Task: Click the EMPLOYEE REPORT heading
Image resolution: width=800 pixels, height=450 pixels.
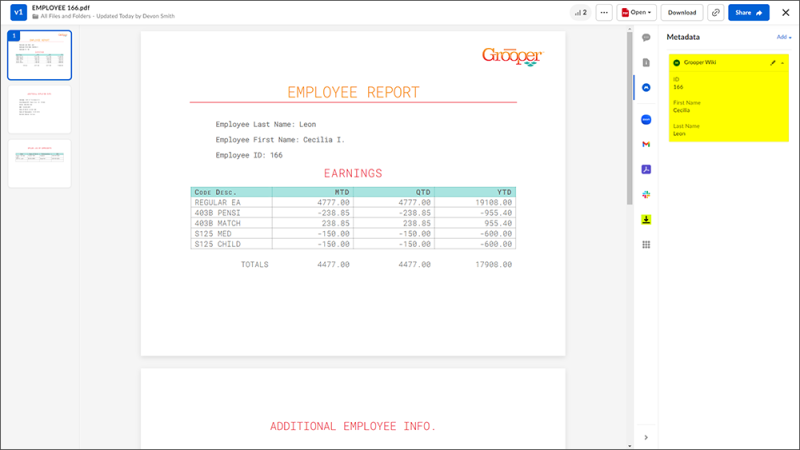Action: click(353, 92)
